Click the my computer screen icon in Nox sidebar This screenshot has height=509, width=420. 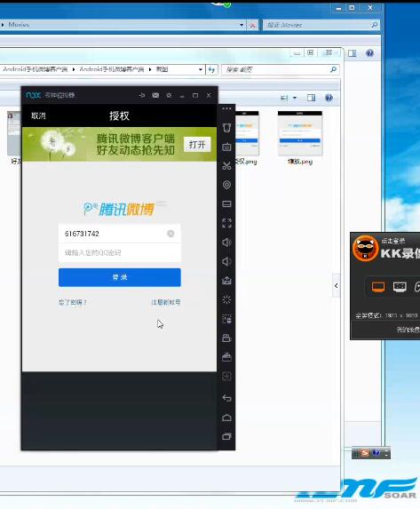227,203
